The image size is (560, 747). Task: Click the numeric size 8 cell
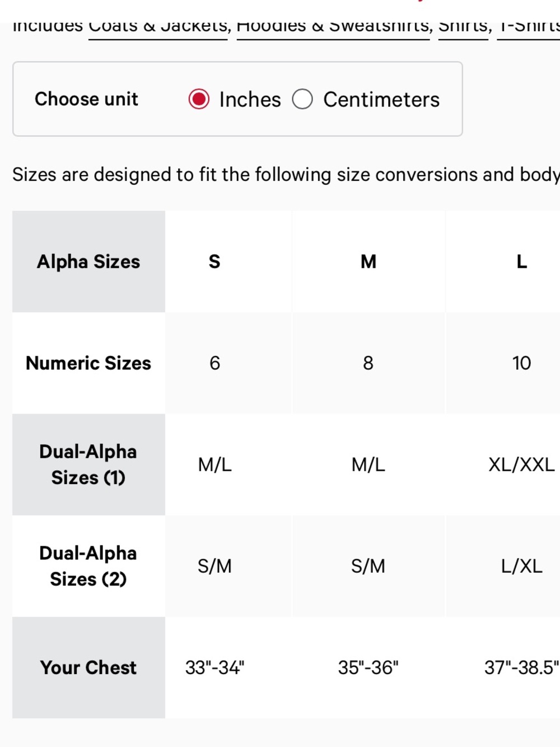tap(368, 363)
